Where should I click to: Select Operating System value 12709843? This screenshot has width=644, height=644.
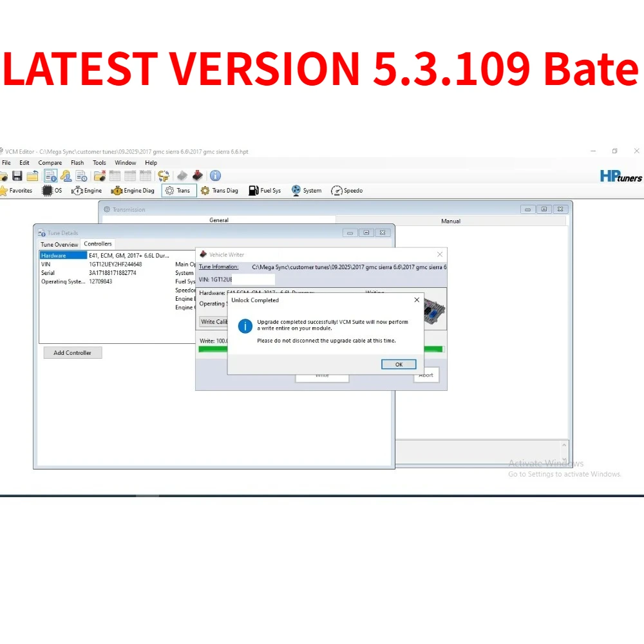point(100,281)
